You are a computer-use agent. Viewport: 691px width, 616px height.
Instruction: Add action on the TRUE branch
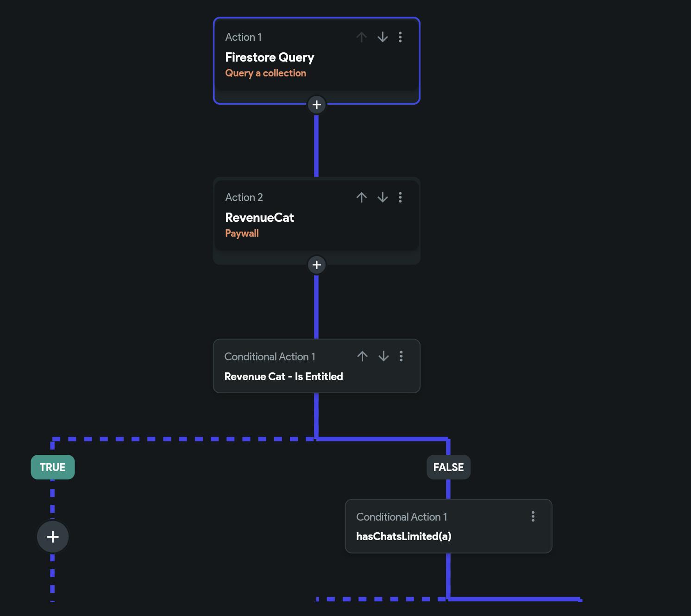coord(53,537)
